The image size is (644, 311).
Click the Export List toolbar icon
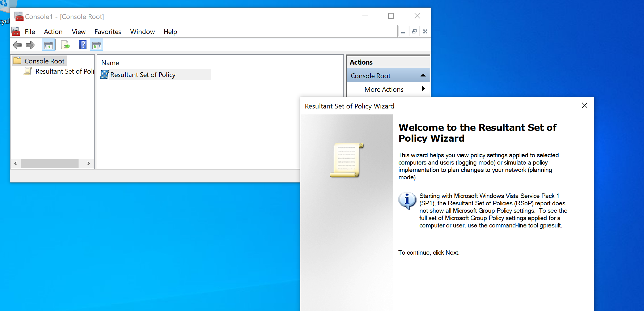click(65, 45)
